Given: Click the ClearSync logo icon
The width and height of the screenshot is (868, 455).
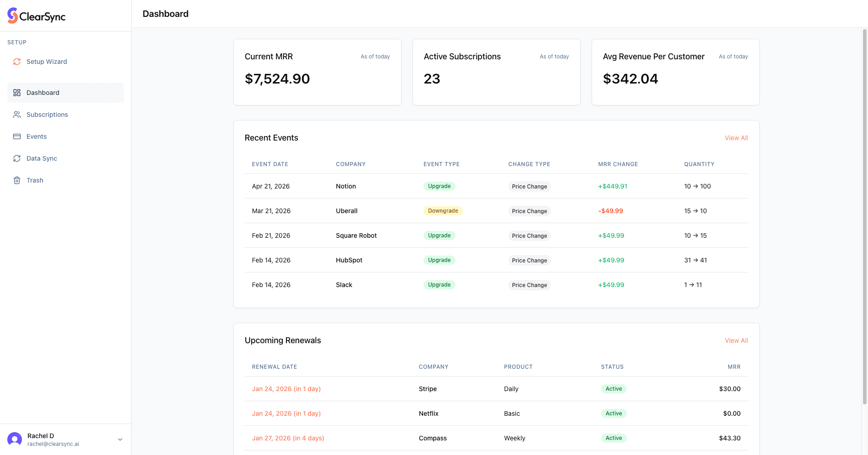Looking at the screenshot, I should coord(12,16).
